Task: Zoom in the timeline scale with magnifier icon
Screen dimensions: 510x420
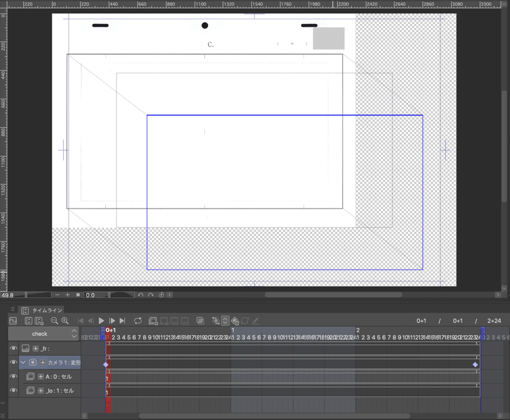Action: coord(65,321)
